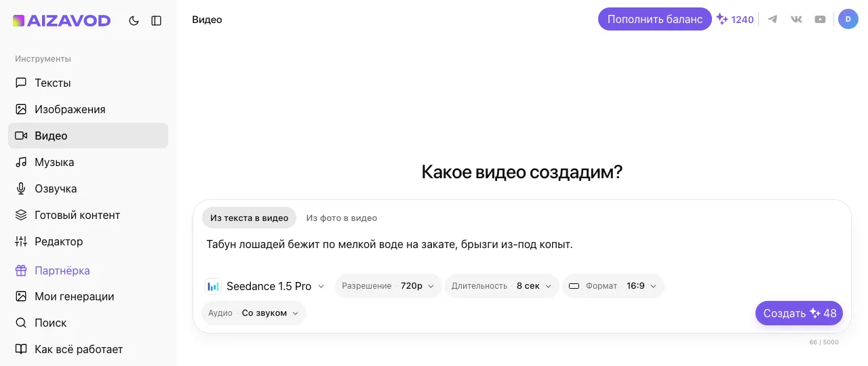
Task: Go to Мои генерации
Action: [88, 296]
